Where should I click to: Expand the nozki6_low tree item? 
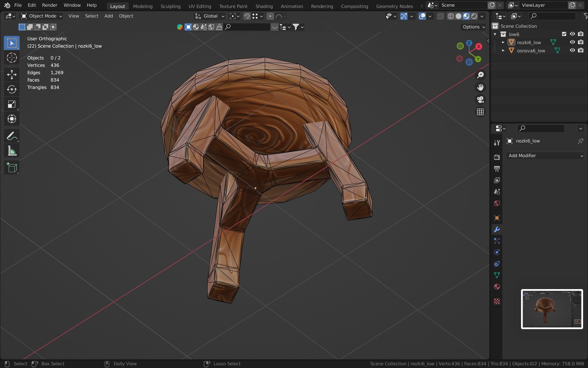[503, 42]
